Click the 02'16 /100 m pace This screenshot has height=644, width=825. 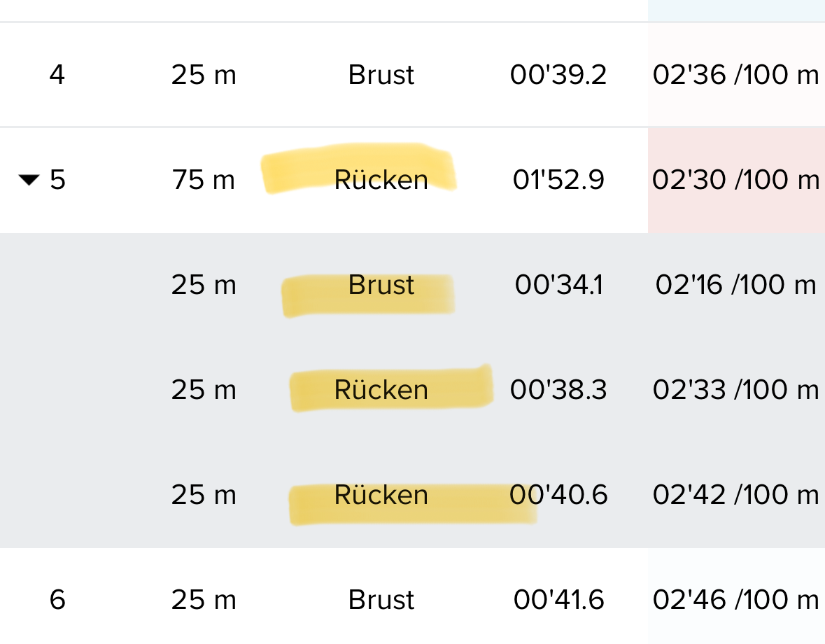click(735, 285)
